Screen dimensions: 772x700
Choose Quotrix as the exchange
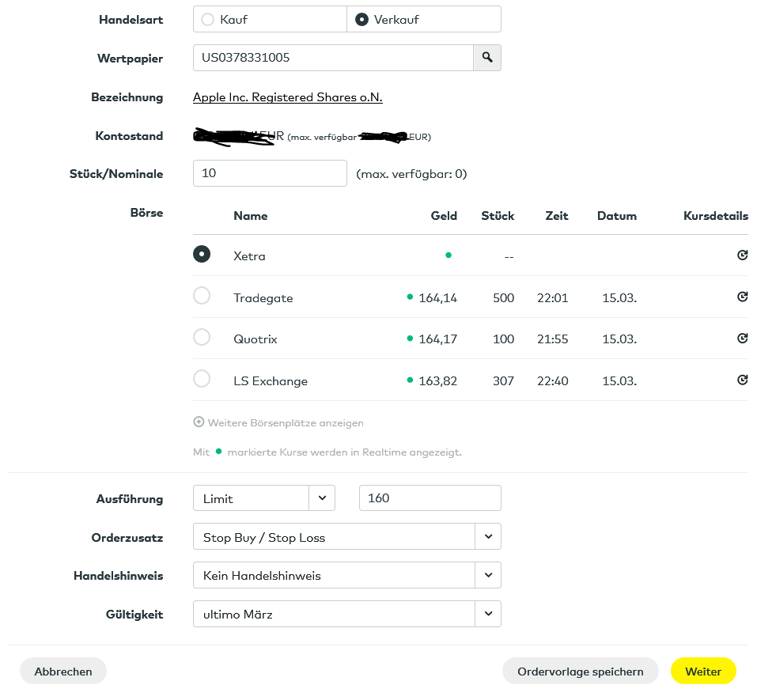(202, 337)
